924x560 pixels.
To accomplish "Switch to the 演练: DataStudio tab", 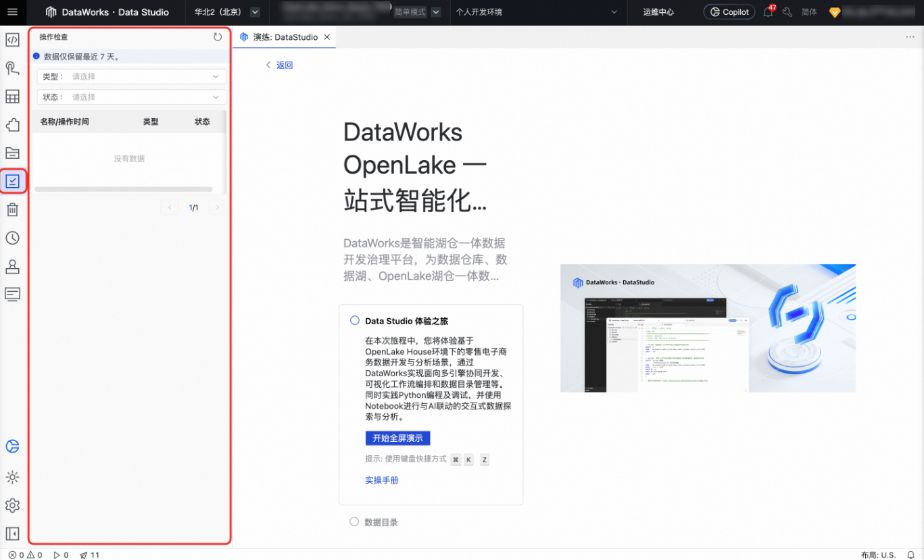I will [x=285, y=37].
